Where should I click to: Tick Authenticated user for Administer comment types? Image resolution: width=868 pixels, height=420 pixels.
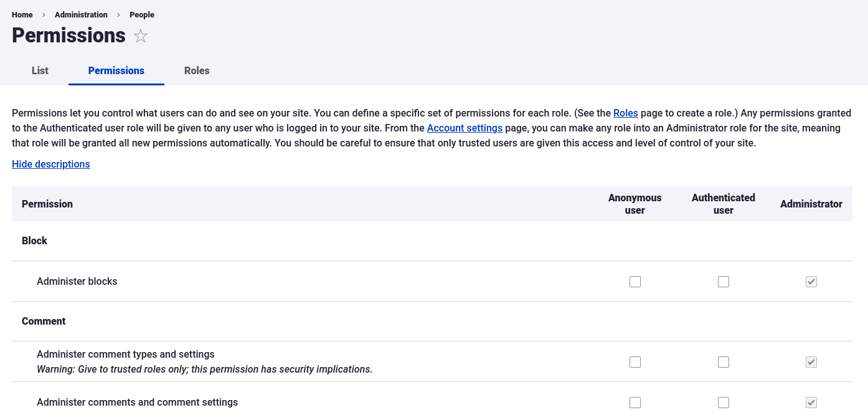tap(724, 362)
